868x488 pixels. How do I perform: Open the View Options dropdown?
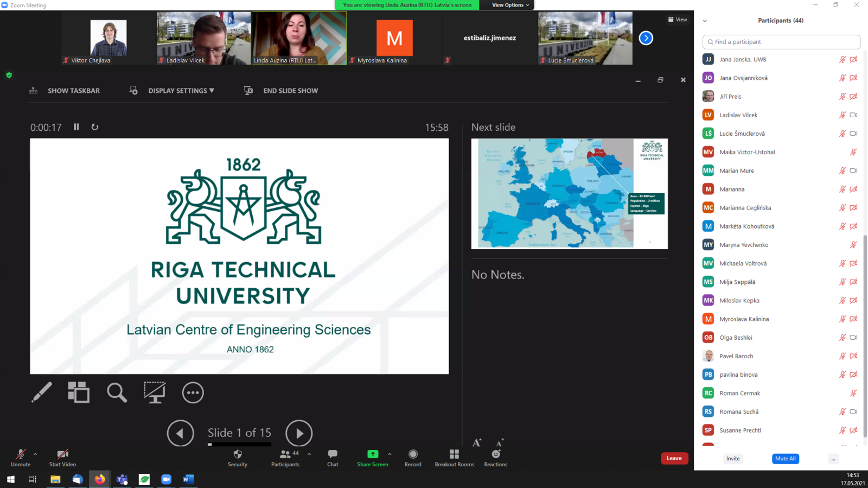510,5
